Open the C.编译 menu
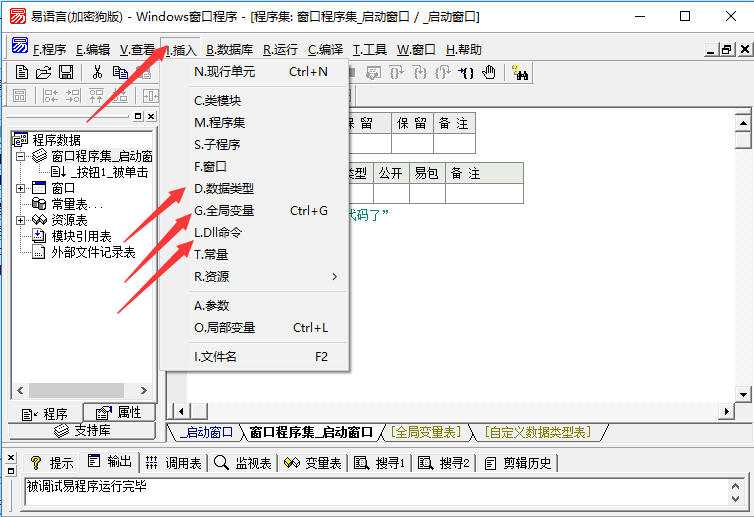Viewport: 754px width, 517px height. [x=325, y=50]
